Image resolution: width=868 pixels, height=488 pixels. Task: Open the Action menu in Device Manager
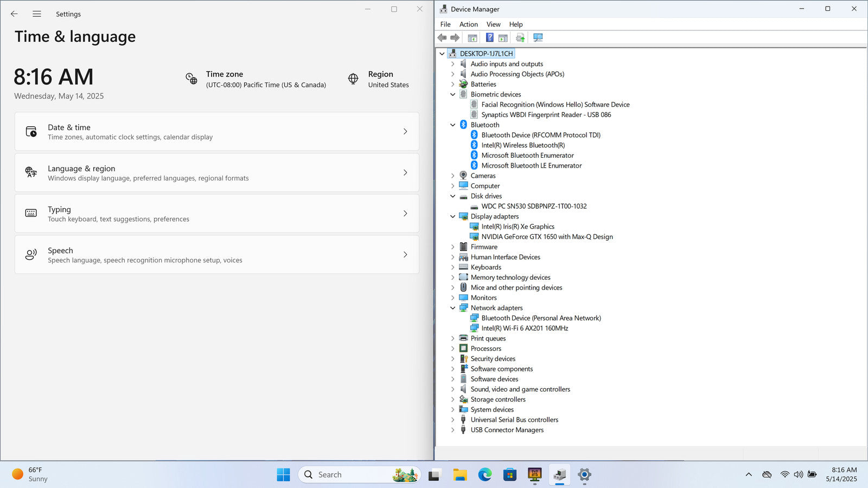tap(469, 24)
